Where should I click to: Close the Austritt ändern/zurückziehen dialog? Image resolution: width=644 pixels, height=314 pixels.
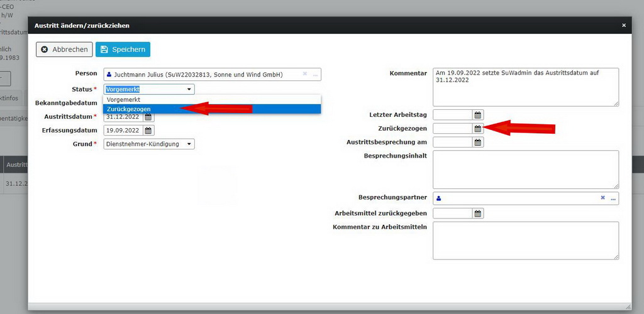click(x=624, y=25)
